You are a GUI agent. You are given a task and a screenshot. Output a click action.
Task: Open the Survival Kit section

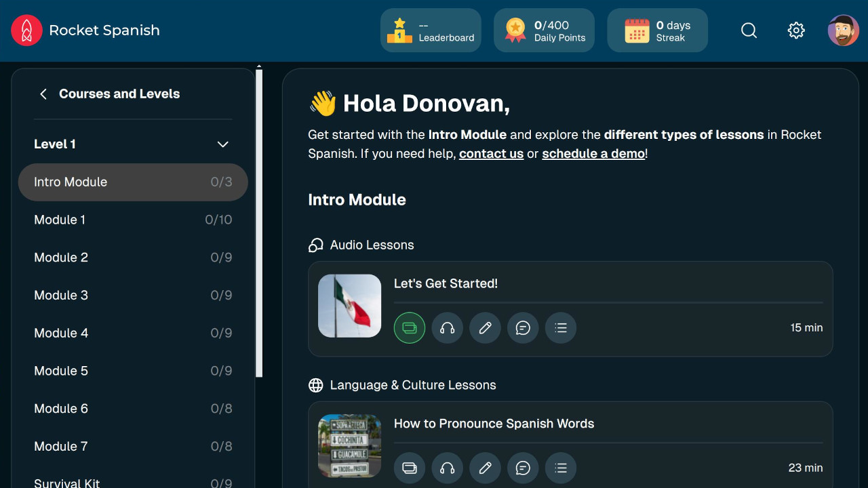66,481
